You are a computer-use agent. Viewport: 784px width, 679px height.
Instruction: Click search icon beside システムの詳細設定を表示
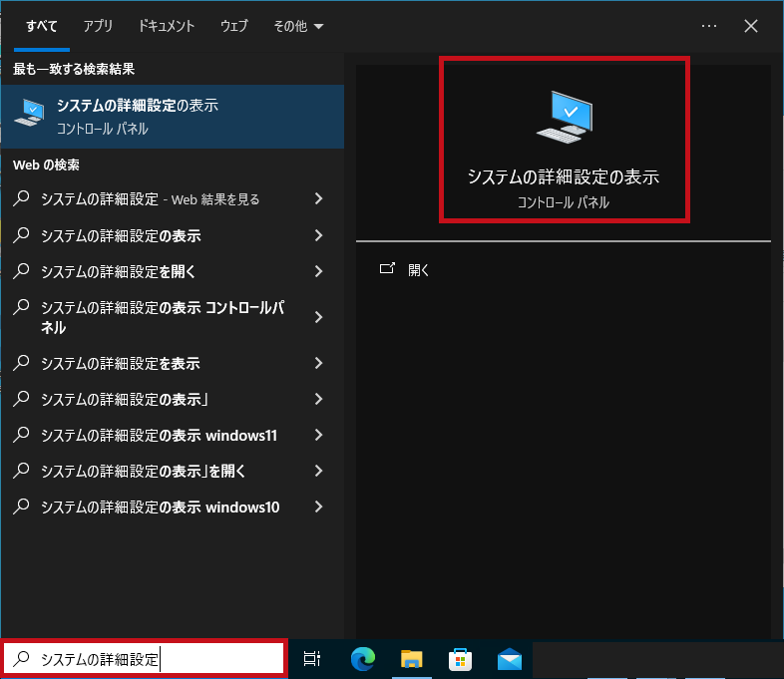pyautogui.click(x=21, y=363)
